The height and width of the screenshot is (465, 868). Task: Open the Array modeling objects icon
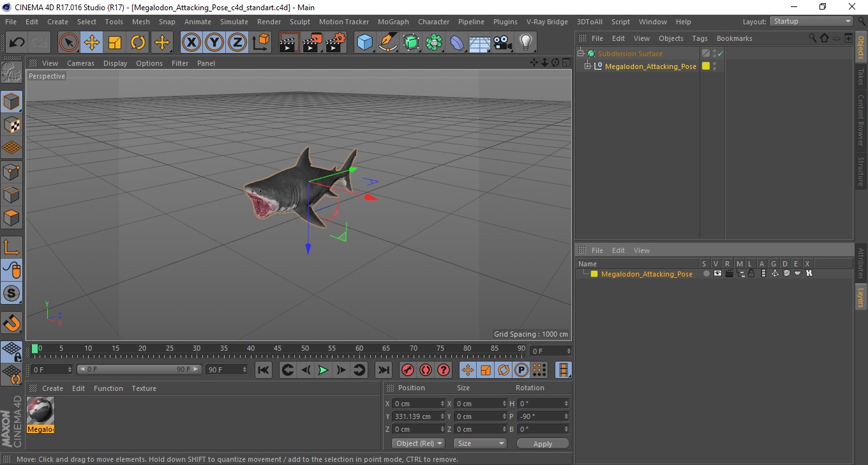coord(434,43)
